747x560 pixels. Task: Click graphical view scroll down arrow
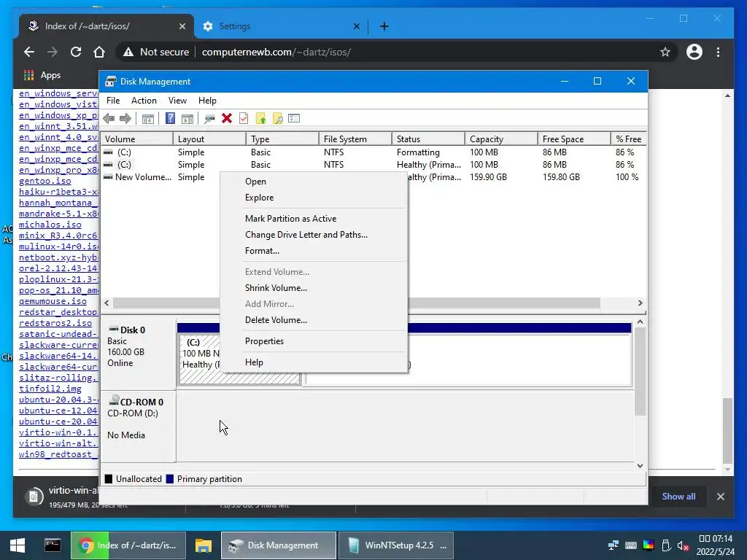tap(640, 466)
